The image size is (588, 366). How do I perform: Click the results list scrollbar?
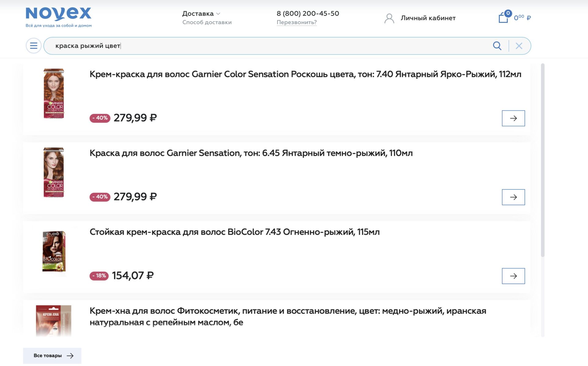pos(543,160)
